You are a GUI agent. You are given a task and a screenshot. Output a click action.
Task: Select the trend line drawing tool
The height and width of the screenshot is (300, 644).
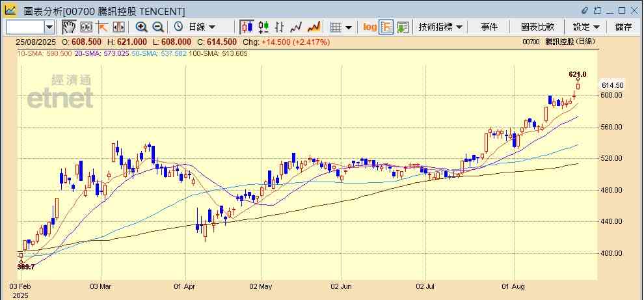pos(102,27)
